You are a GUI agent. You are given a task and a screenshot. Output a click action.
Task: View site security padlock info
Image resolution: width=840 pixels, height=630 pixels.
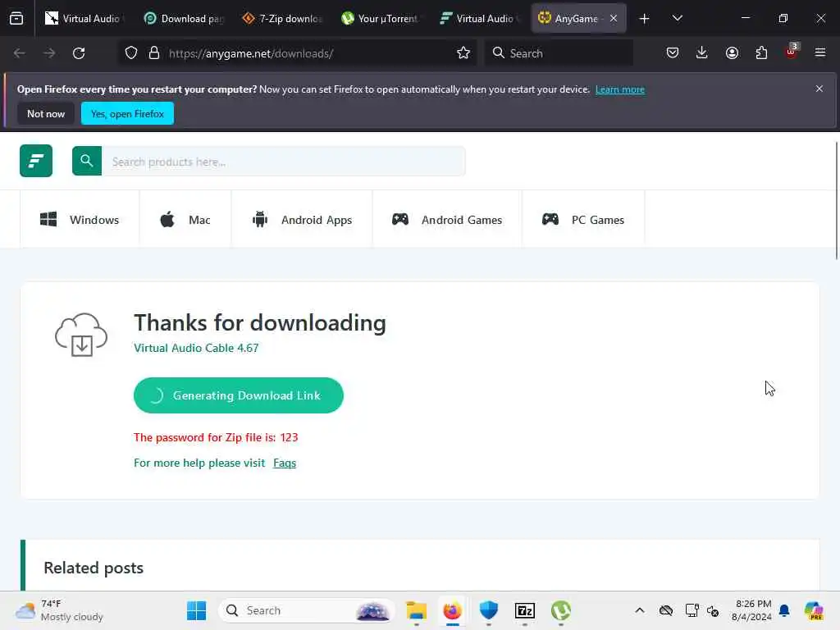pyautogui.click(x=154, y=53)
